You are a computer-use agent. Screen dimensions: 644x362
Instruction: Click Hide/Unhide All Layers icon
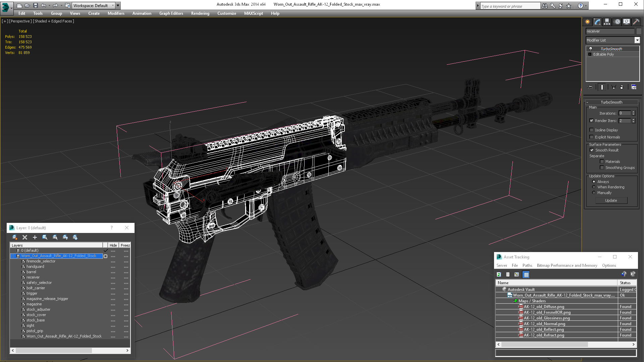tap(65, 237)
